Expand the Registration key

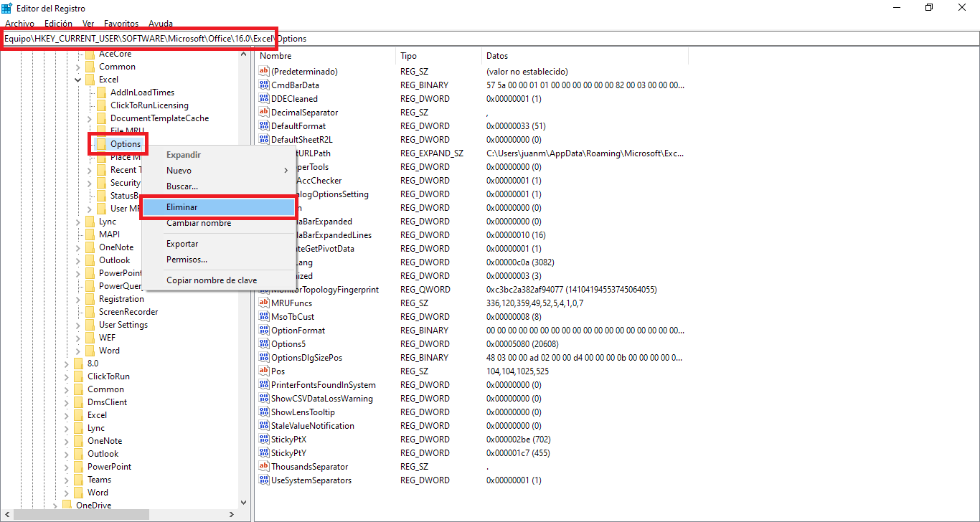point(78,299)
